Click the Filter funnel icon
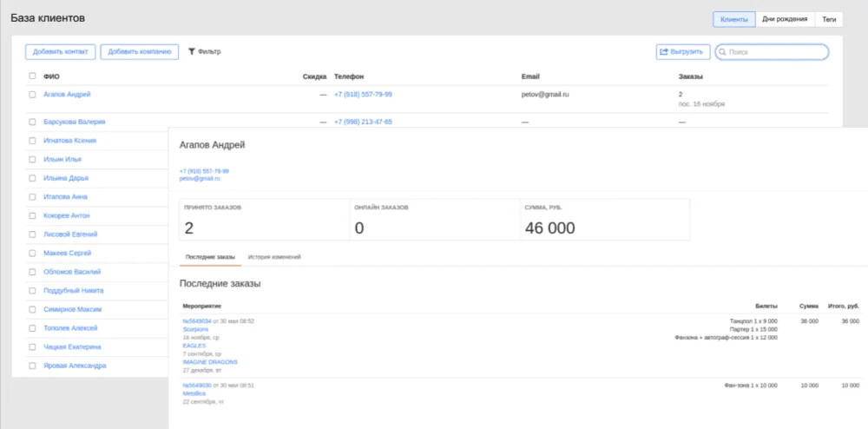Screen dimensions: 868x429 [x=192, y=52]
